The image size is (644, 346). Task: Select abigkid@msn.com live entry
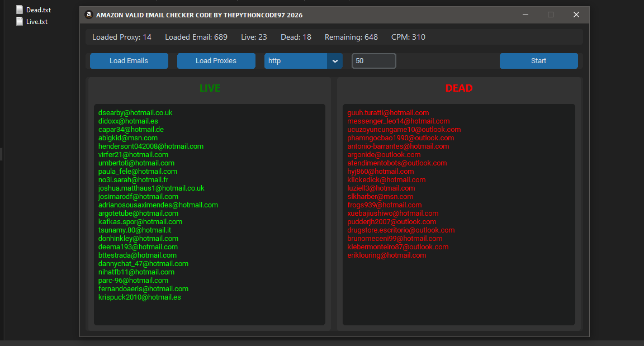127,138
